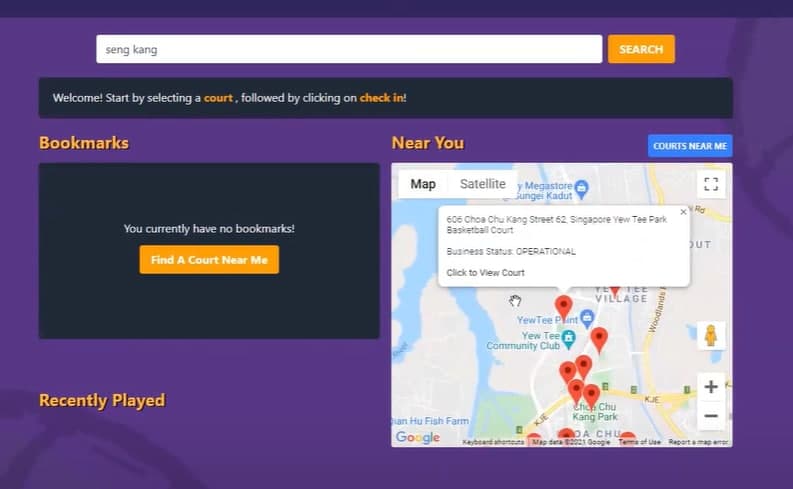The width and height of the screenshot is (793, 489).
Task: Zoom in on the map
Action: (x=710, y=387)
